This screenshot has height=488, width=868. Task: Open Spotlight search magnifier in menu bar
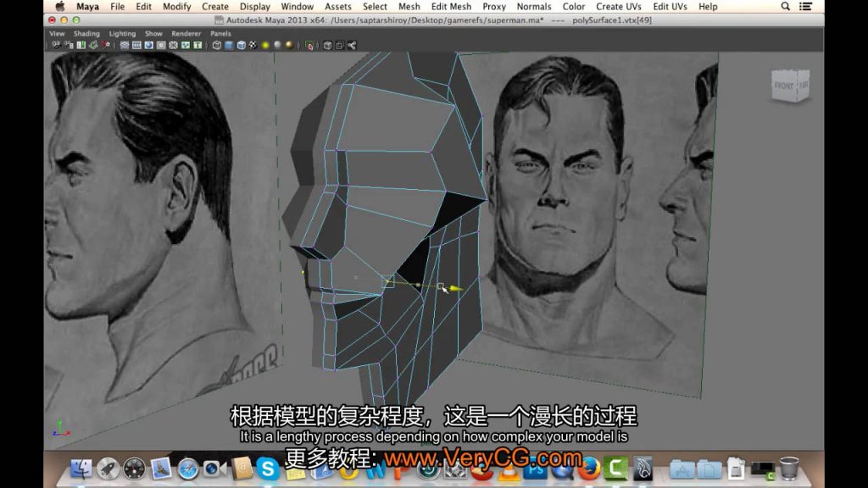click(x=785, y=7)
